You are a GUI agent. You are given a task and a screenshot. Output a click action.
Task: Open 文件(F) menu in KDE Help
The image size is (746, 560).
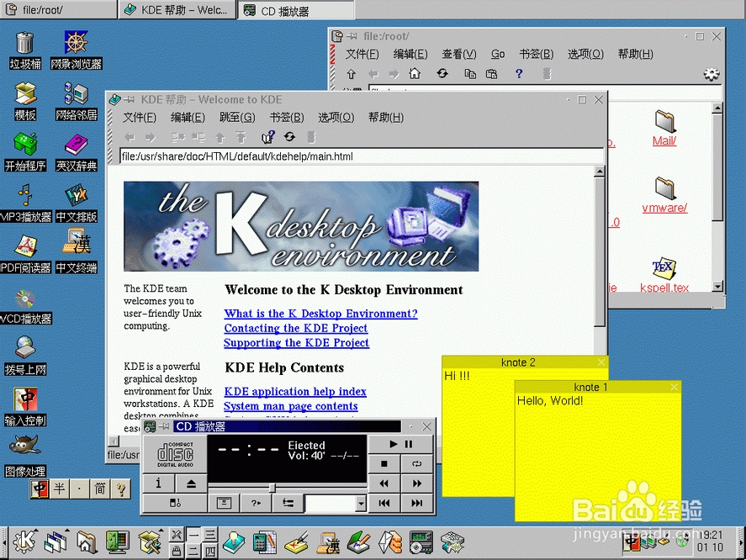[x=140, y=118]
